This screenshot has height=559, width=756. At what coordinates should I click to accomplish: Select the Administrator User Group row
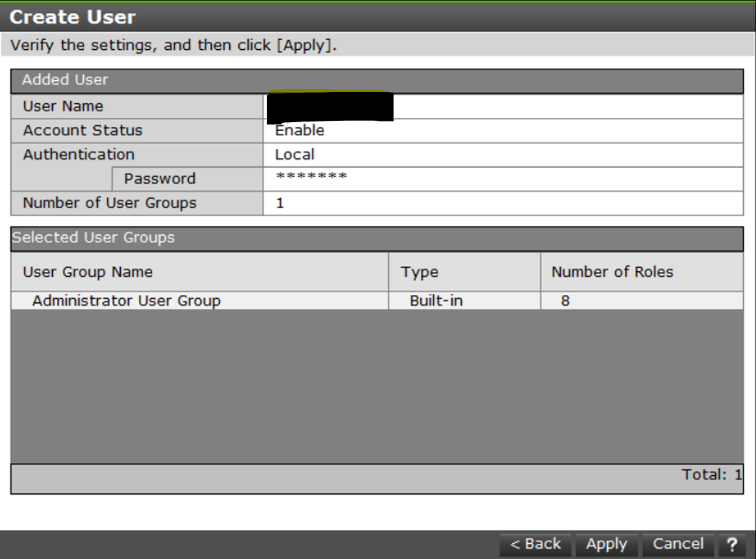coord(127,301)
